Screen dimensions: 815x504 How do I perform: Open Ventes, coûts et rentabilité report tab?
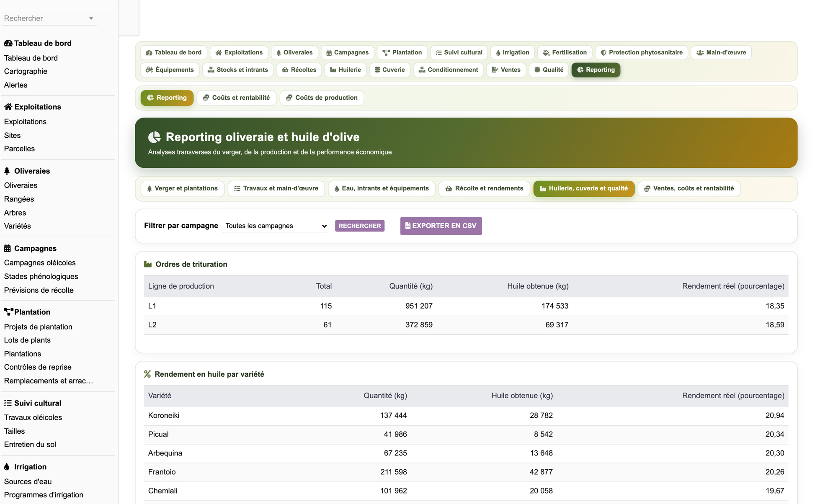(689, 189)
